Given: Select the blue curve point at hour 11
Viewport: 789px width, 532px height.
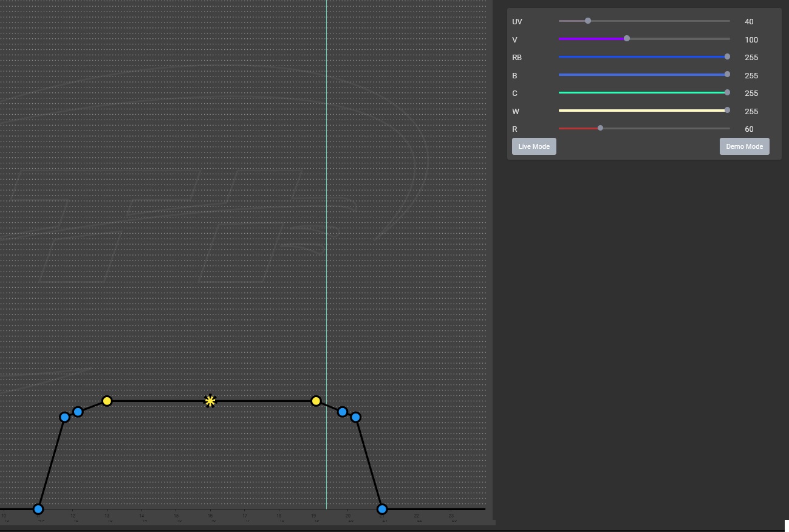Looking at the screenshot, I should coord(38,509).
